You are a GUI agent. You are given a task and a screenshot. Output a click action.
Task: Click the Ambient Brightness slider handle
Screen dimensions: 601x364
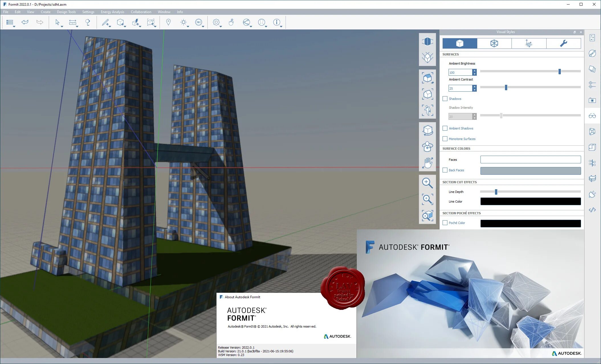tap(559, 71)
